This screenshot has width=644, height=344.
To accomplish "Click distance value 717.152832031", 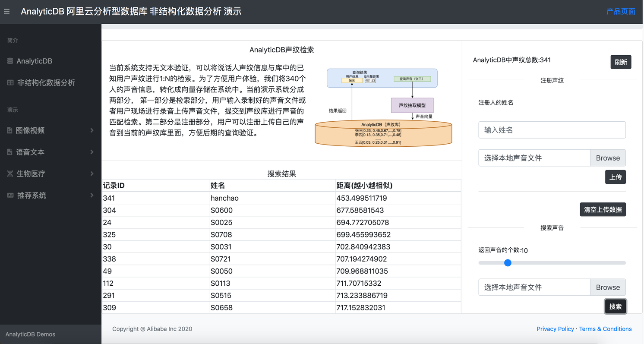I will click(398, 308).
